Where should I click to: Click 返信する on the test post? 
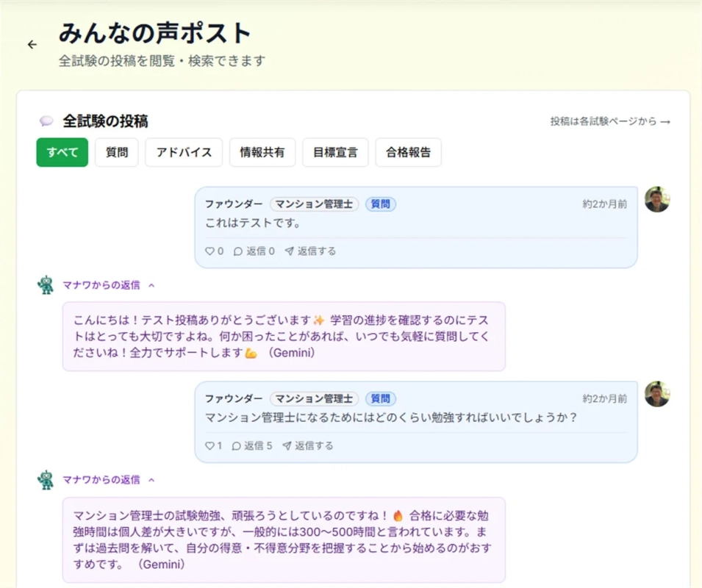click(x=315, y=251)
